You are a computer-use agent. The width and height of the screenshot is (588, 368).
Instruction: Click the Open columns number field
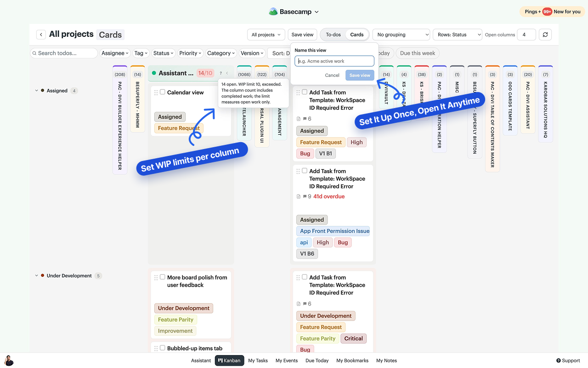click(x=526, y=34)
